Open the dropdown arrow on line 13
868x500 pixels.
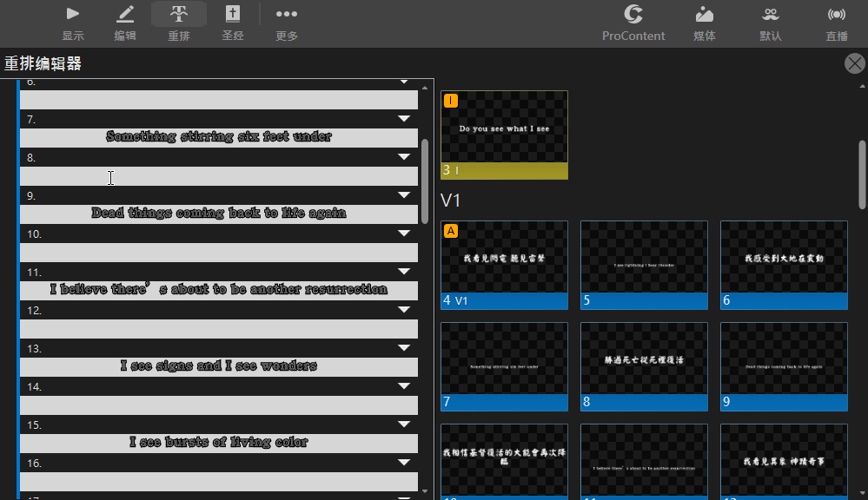click(404, 348)
